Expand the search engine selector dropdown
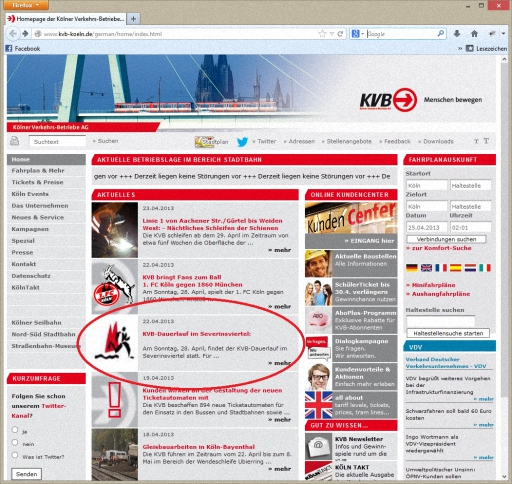The image size is (512, 484). click(x=357, y=34)
